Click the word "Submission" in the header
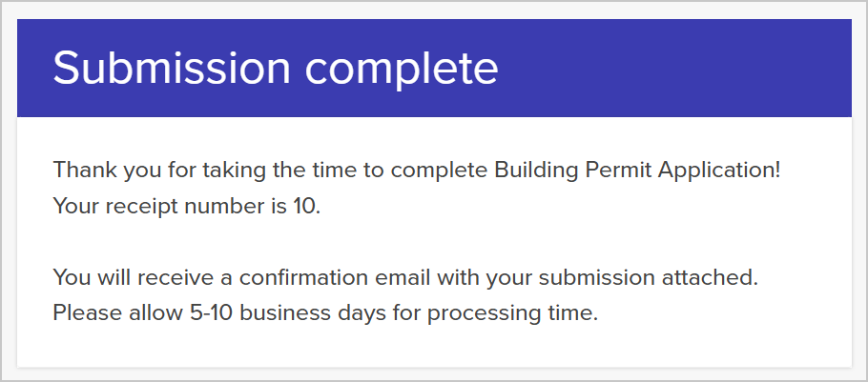868x382 pixels. click(x=172, y=69)
